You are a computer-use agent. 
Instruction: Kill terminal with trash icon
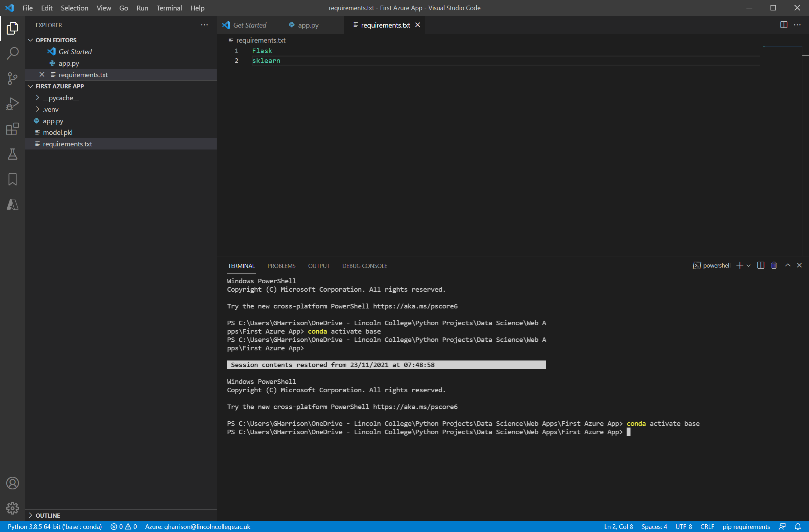point(774,265)
